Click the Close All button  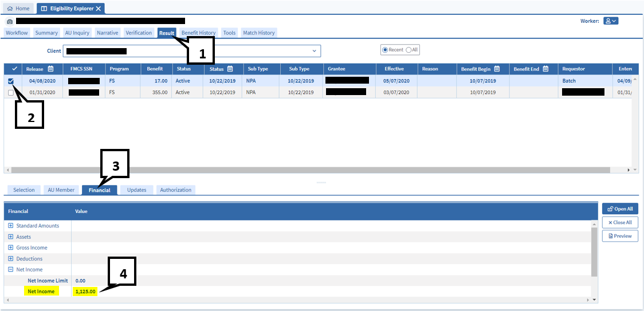click(x=620, y=222)
